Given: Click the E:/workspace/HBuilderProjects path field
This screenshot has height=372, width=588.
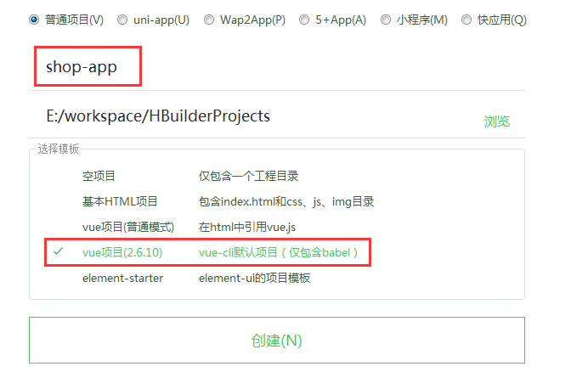Looking at the screenshot, I should 255,116.
